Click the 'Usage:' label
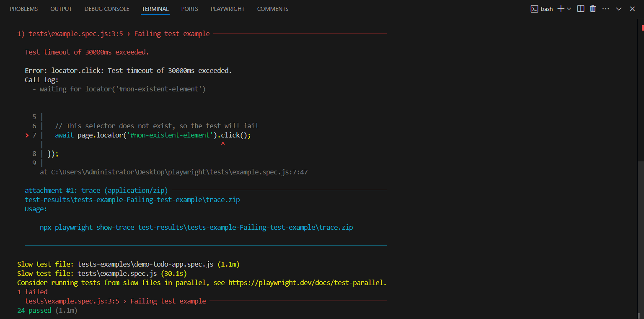Screen dimensions: 644x319 tap(36, 209)
